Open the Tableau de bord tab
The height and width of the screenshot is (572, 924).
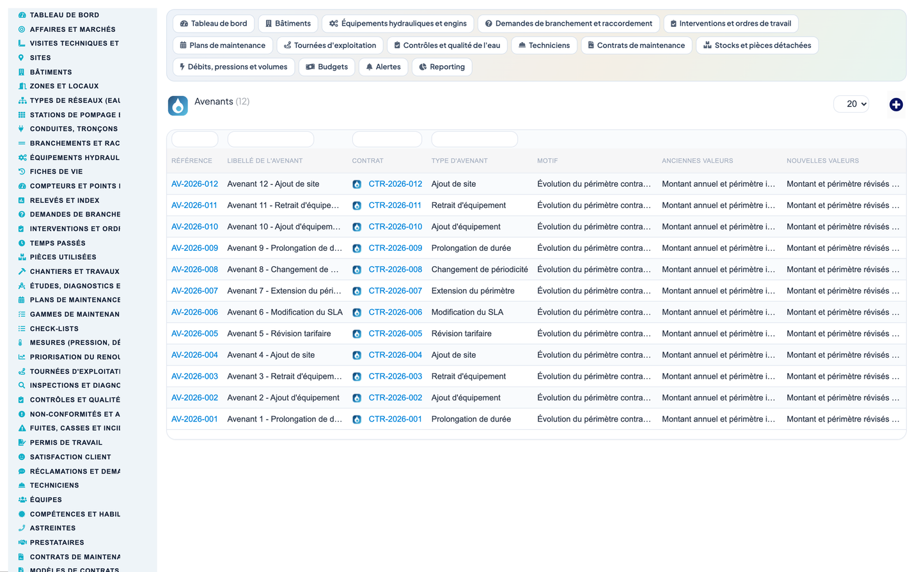pyautogui.click(x=214, y=24)
